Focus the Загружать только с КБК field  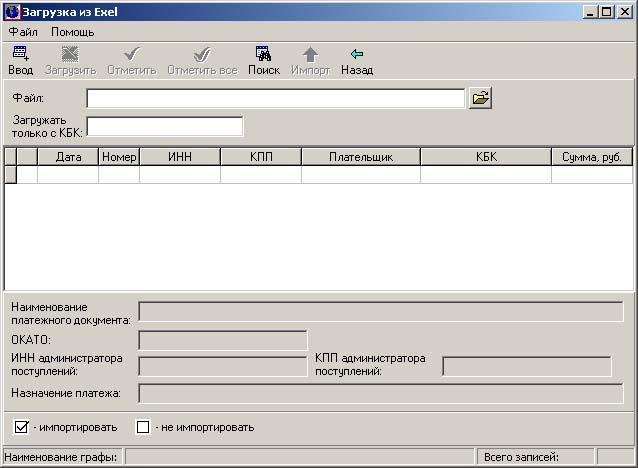coord(165,126)
